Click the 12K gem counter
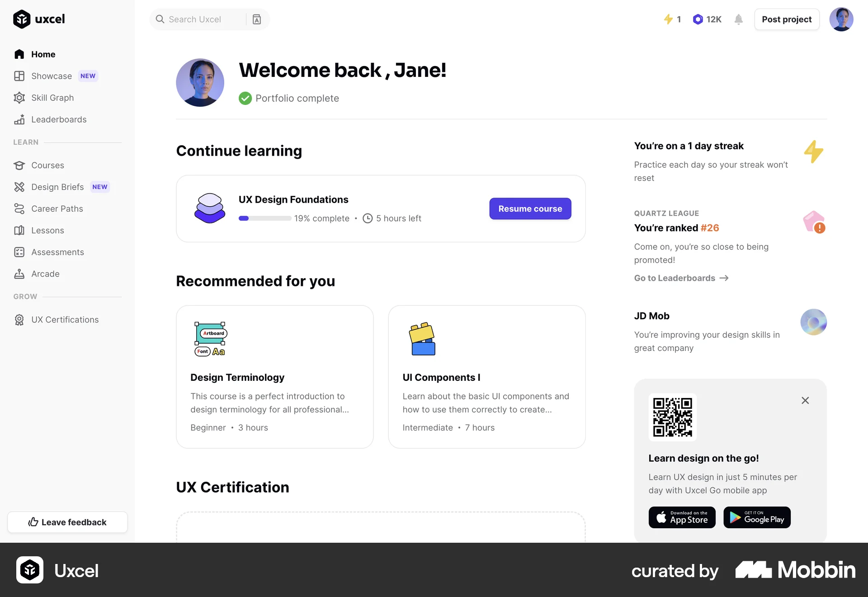 [x=707, y=19]
